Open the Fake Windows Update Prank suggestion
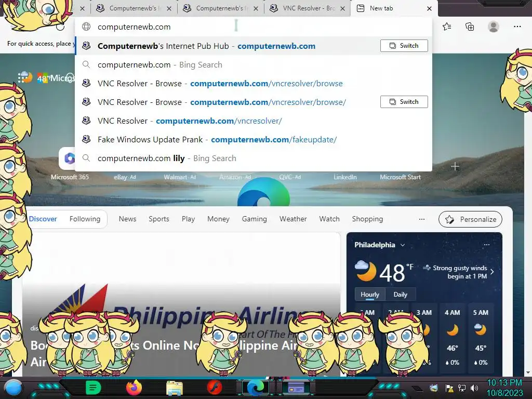The image size is (532, 399). (253, 139)
